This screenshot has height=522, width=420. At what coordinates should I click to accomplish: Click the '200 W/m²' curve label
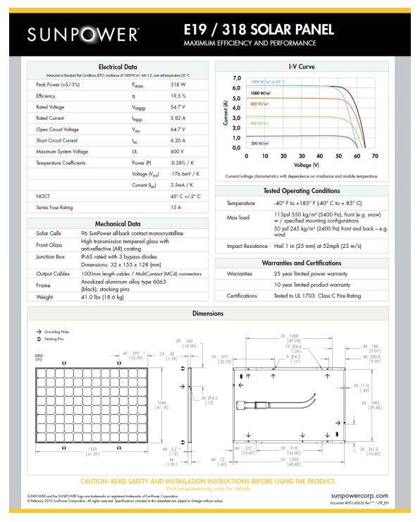coord(260,143)
